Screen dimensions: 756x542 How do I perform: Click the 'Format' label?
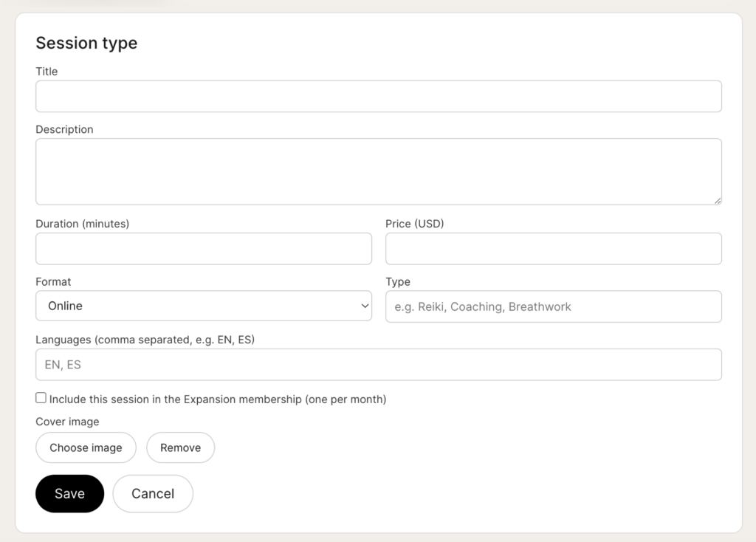[x=53, y=281]
